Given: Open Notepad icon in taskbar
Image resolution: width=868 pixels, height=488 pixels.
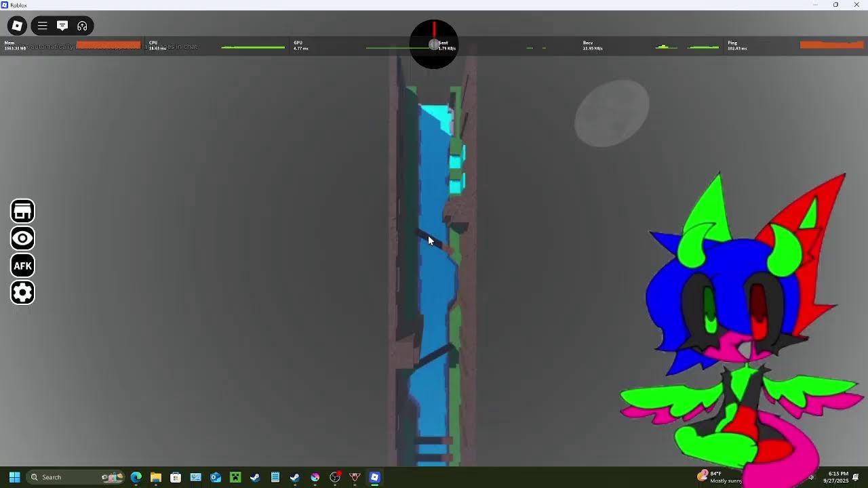Looking at the screenshot, I should (275, 477).
